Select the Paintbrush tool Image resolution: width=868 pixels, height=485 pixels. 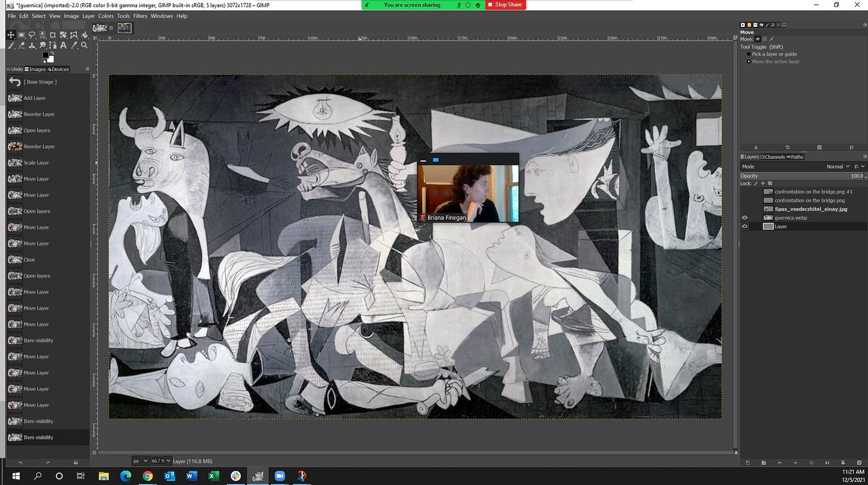(11, 45)
